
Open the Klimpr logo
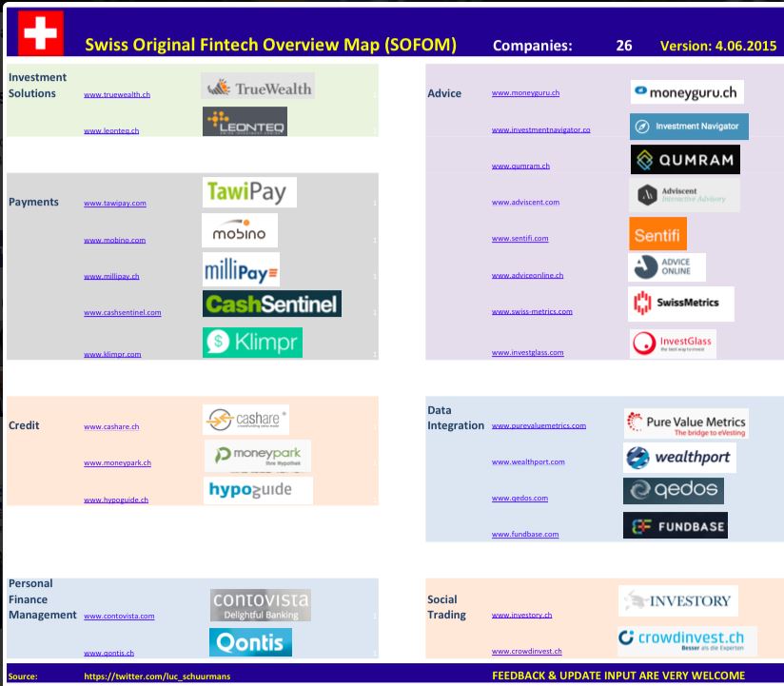click(x=252, y=343)
